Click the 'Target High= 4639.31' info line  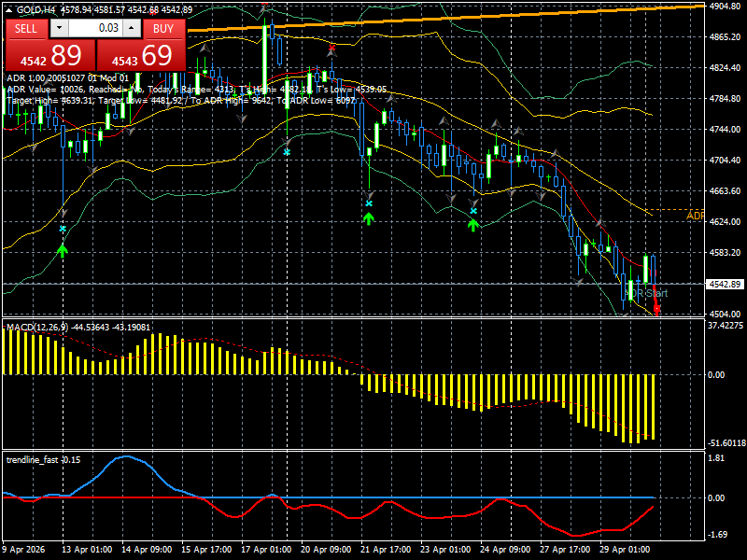click(x=181, y=101)
